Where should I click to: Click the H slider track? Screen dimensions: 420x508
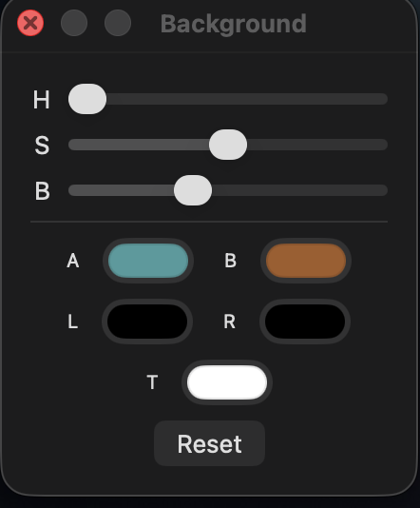(x=246, y=99)
